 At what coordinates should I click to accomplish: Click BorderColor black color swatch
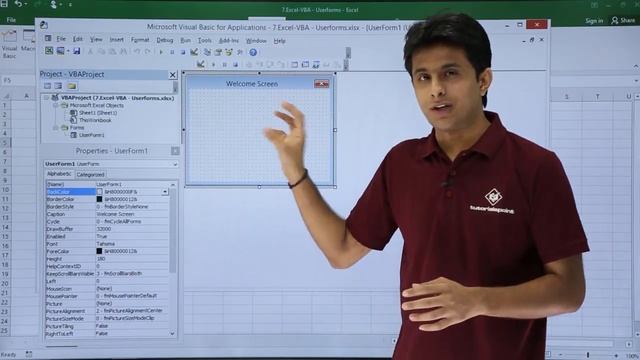[x=99, y=199]
